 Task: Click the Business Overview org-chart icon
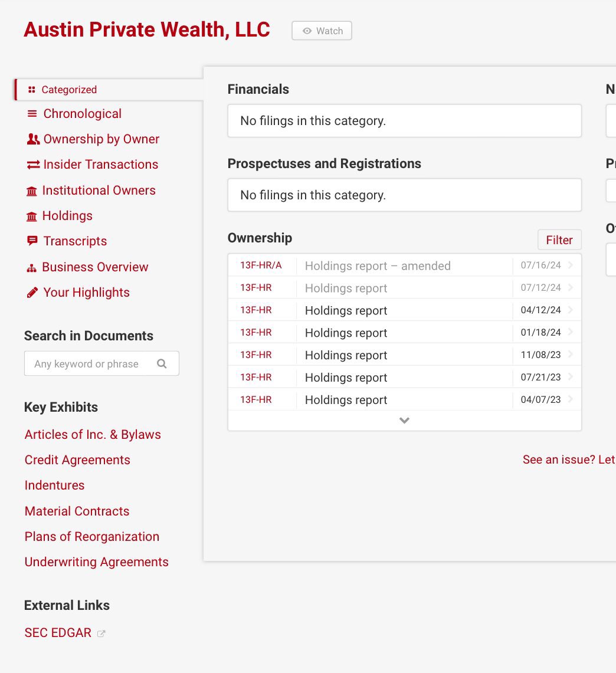click(x=31, y=268)
